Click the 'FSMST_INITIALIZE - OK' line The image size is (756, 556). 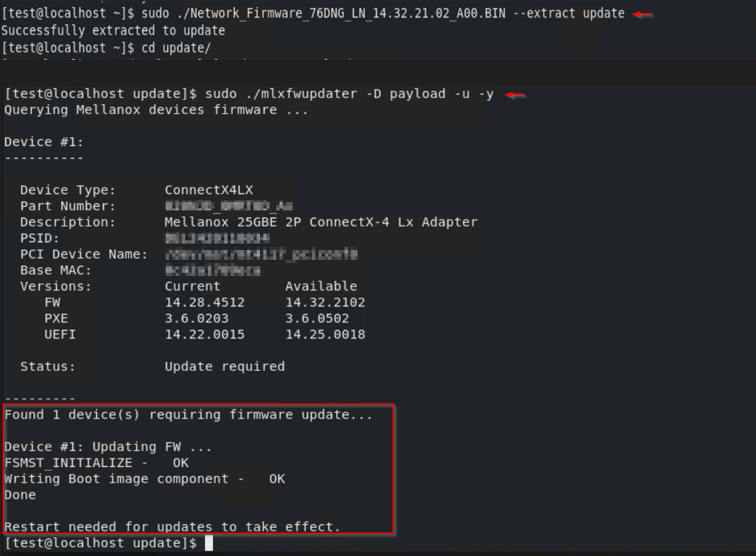click(96, 462)
